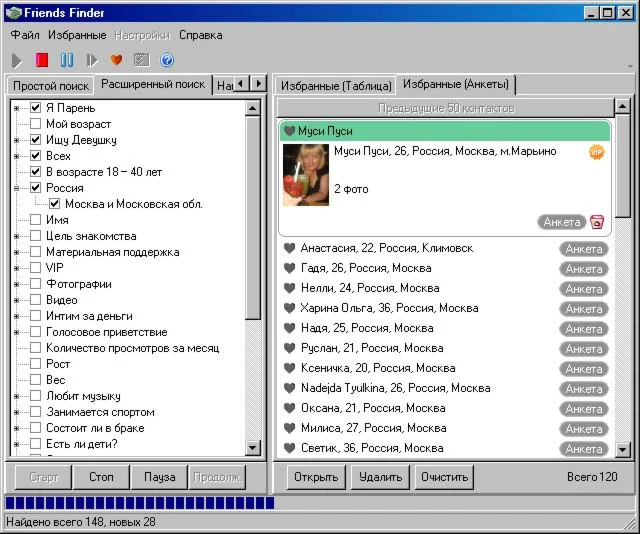This screenshot has width=640, height=534.
Task: Open favorites via the orange heart icon
Action: click(x=117, y=60)
